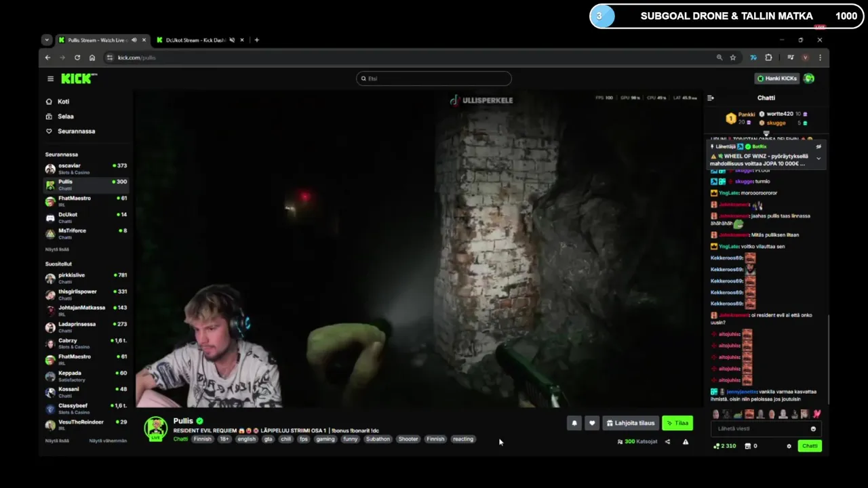Image resolution: width=868 pixels, height=488 pixels.
Task: Open the emoji picker in chat
Action: tap(813, 428)
